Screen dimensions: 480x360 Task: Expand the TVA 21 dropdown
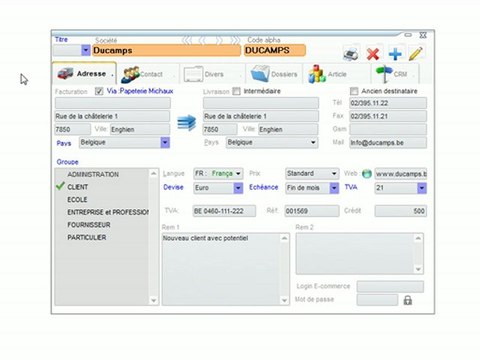[x=422, y=188]
